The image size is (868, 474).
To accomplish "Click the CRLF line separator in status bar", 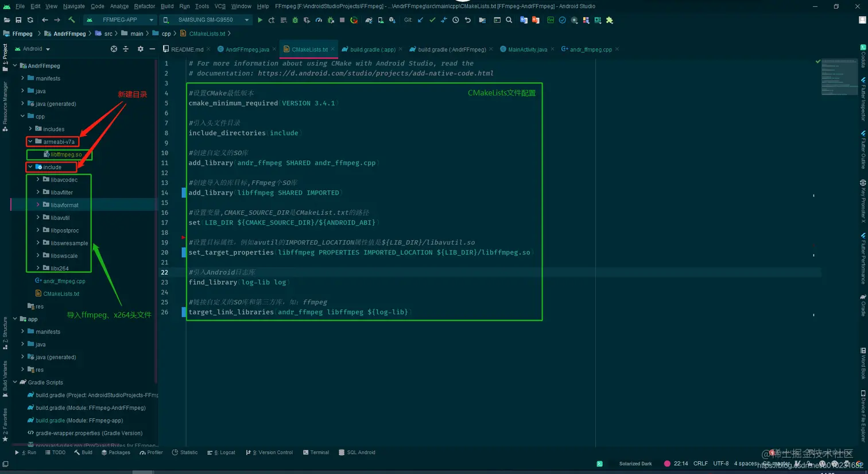I will [x=700, y=464].
